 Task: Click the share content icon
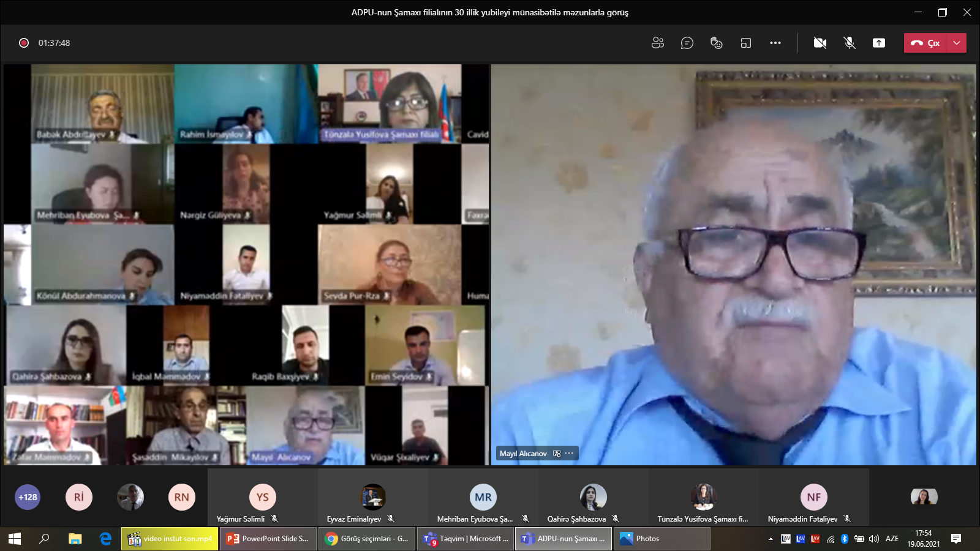(x=879, y=43)
